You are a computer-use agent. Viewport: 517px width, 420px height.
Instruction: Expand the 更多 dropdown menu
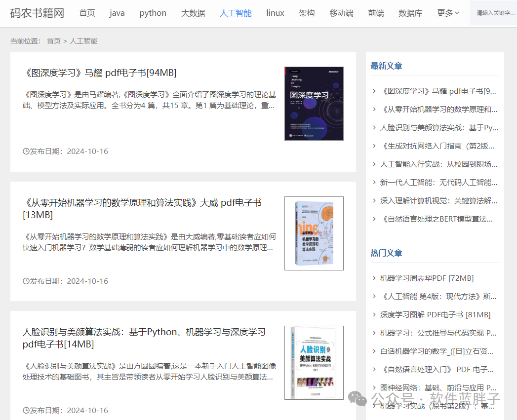448,13
